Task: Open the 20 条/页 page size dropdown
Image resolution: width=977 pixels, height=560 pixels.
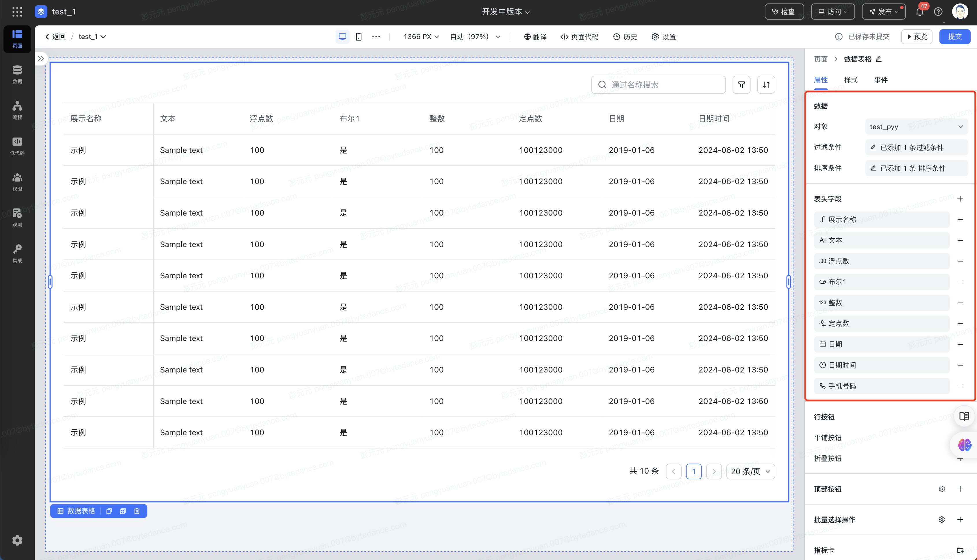Action: pyautogui.click(x=750, y=472)
